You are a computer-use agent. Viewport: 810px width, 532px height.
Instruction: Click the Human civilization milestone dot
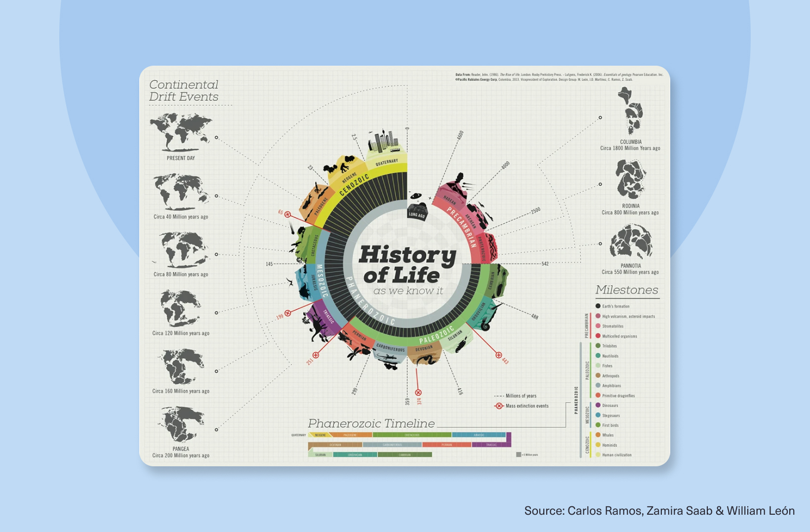(x=598, y=455)
